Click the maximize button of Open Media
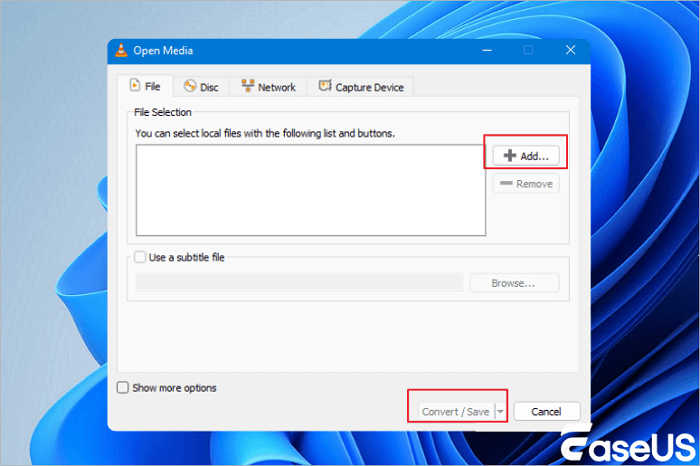The height and width of the screenshot is (466, 700). [529, 50]
